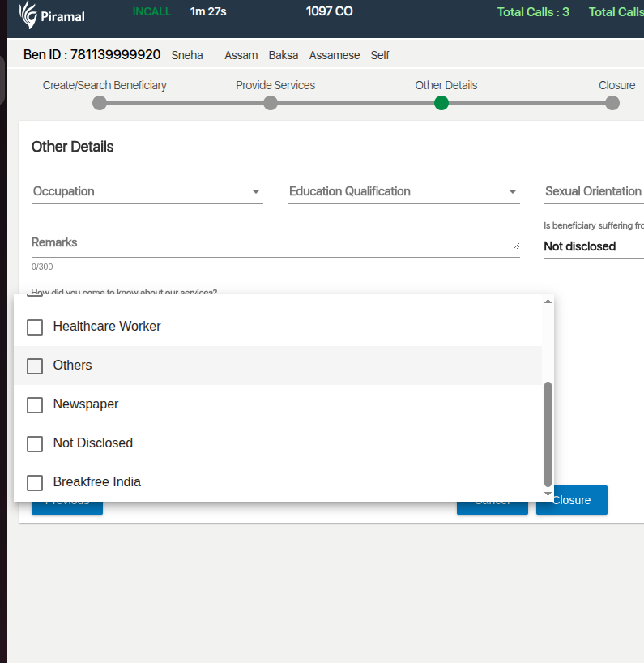Click the dropdown list scrollbar thumb

[548, 434]
